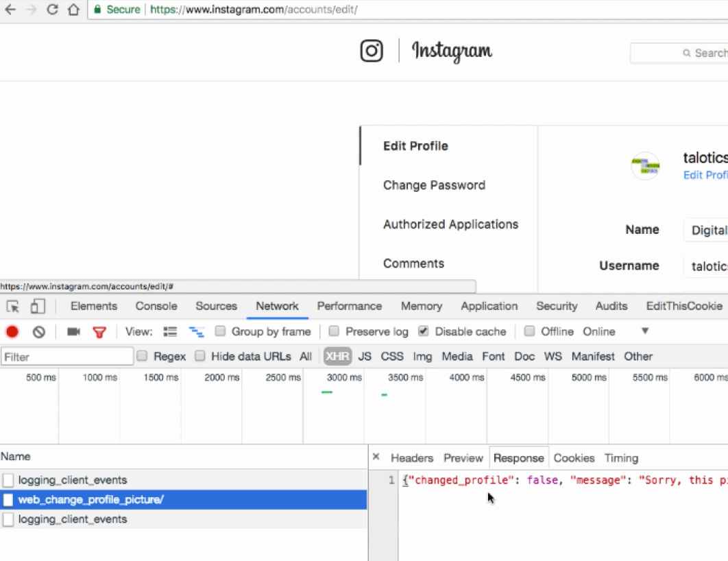Enable the Preserve log option
Viewport: 728px width, 561px height.
point(334,331)
